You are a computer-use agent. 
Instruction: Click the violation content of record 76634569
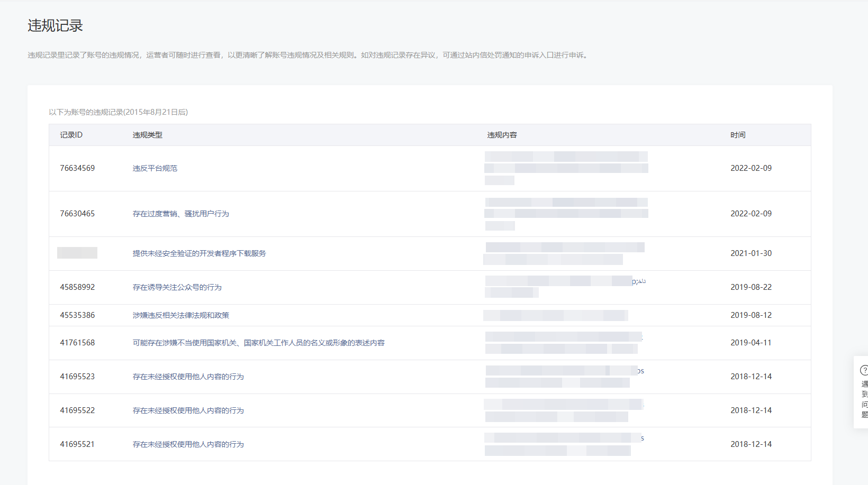565,168
